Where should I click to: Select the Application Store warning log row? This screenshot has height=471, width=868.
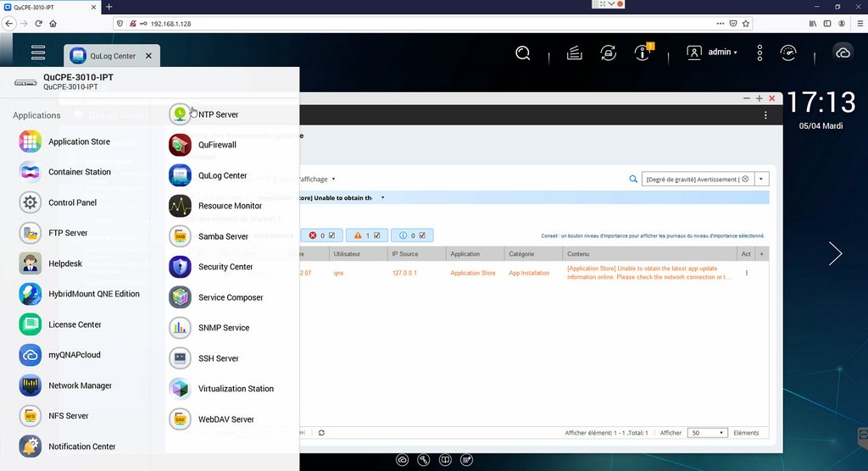pyautogui.click(x=534, y=273)
